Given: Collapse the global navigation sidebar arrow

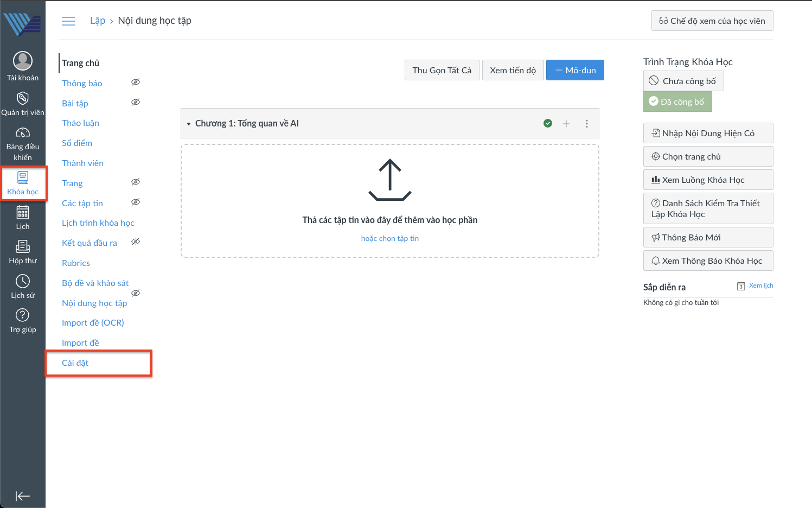Looking at the screenshot, I should pos(23,496).
